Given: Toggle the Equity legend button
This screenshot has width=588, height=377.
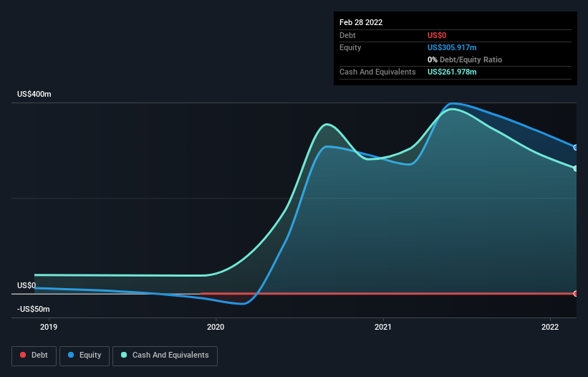Looking at the screenshot, I should (x=85, y=355).
